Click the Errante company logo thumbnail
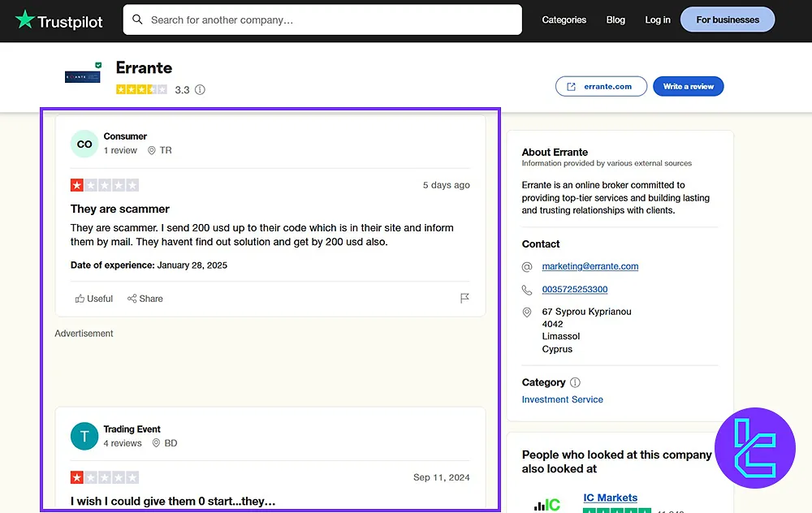 click(x=83, y=75)
